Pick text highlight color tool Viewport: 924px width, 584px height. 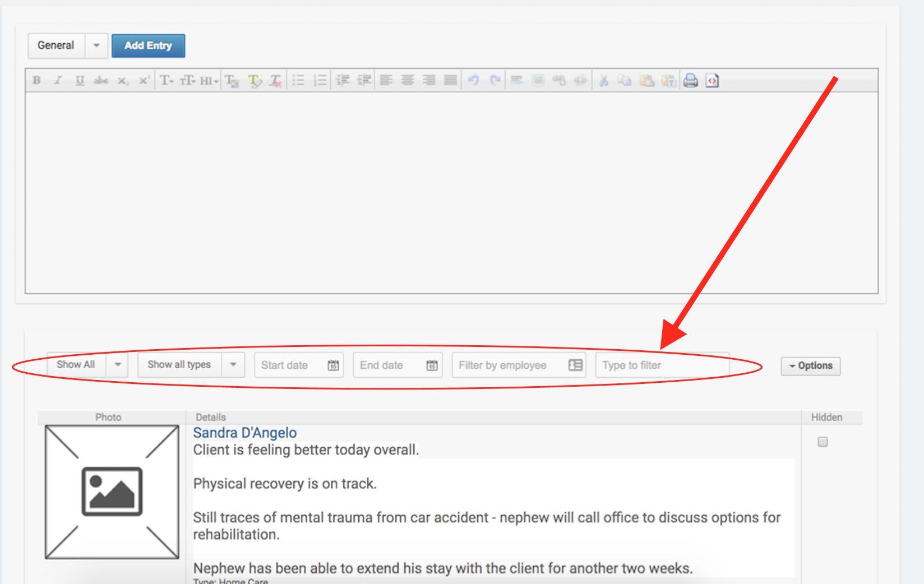(x=255, y=80)
